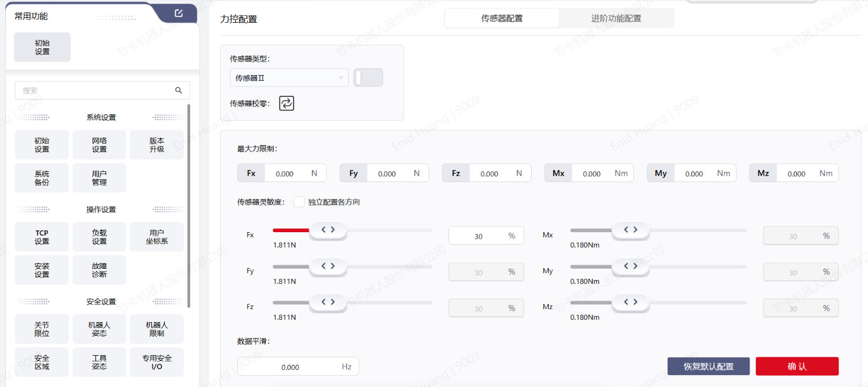Open 专用安全 I/O settings

157,362
